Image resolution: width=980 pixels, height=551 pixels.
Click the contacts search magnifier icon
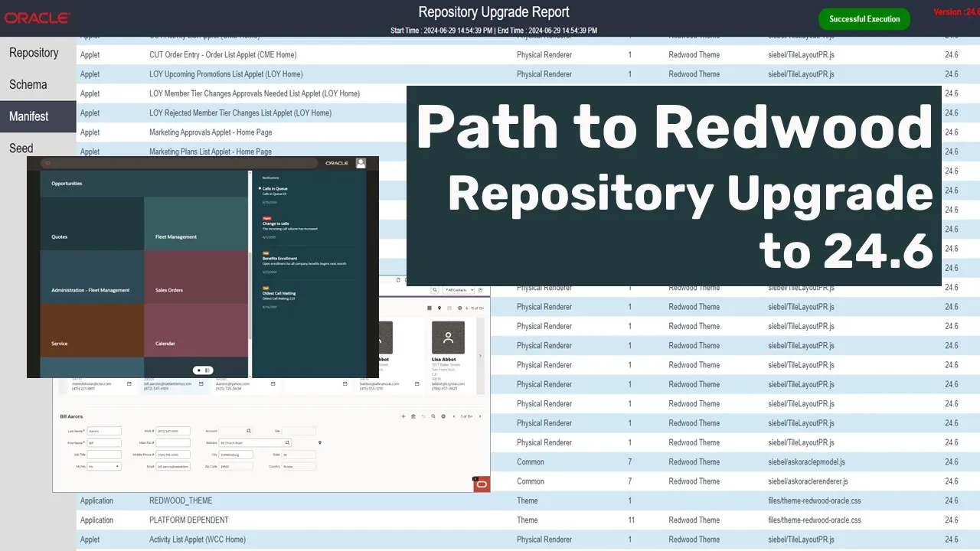(x=435, y=290)
